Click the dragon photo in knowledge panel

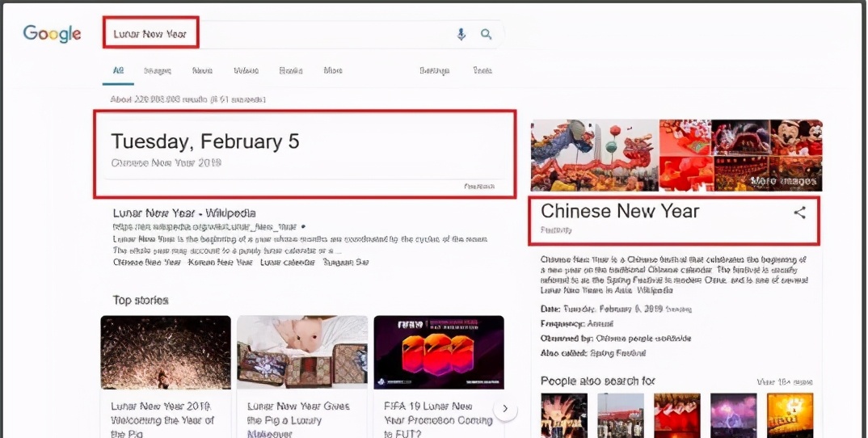(x=594, y=154)
